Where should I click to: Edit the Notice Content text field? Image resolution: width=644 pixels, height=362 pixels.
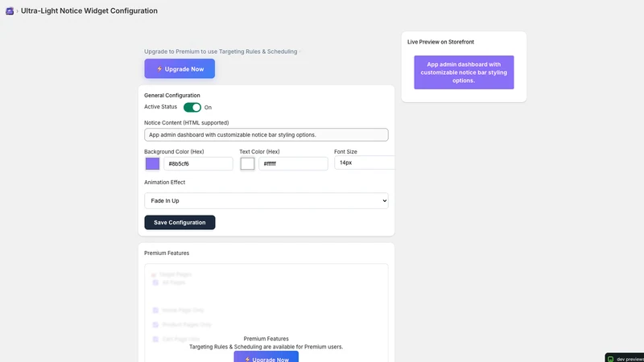(x=266, y=134)
